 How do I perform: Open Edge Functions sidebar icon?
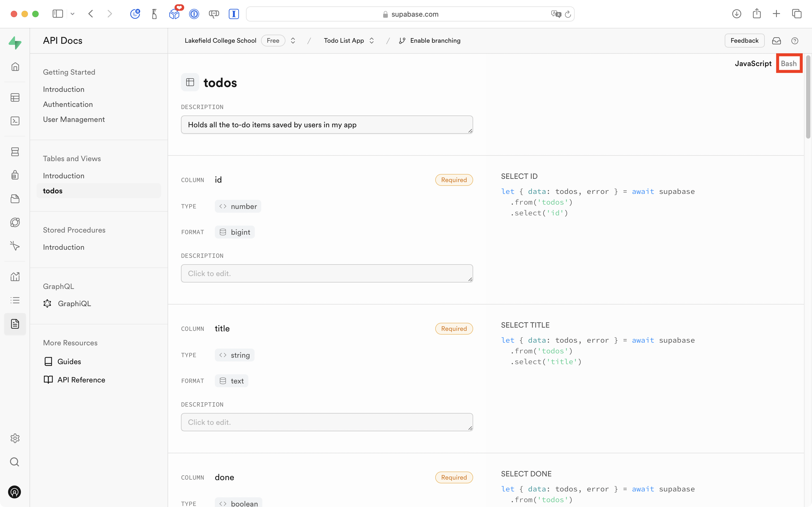15,222
